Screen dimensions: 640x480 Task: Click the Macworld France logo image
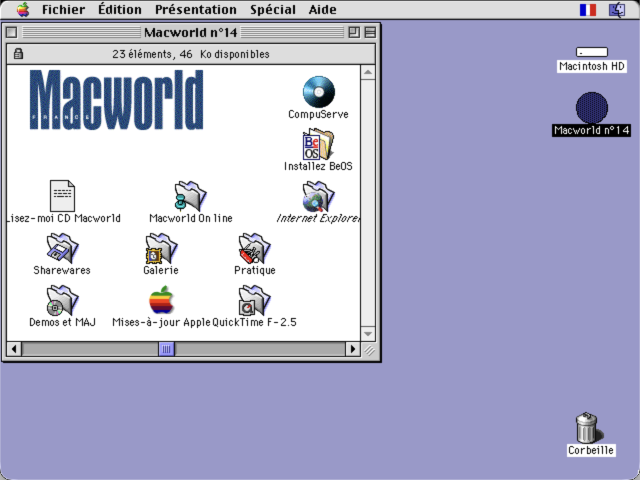116,100
